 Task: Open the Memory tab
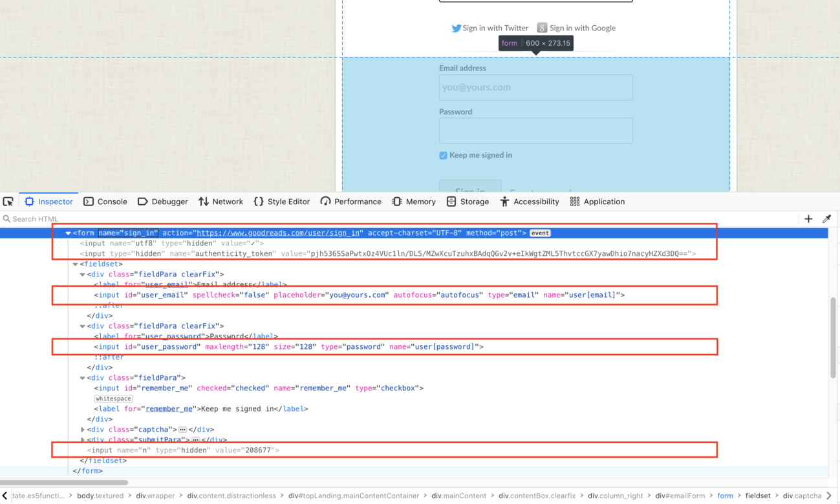(414, 202)
